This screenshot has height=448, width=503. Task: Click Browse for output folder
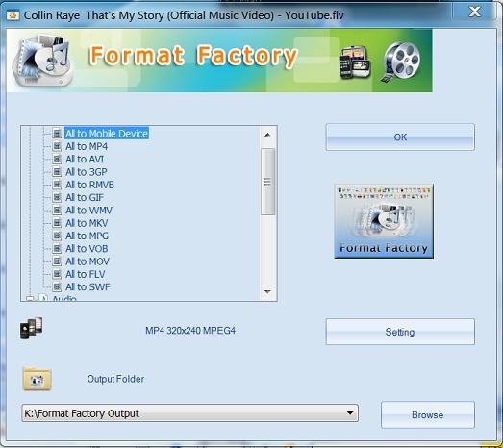coord(428,415)
